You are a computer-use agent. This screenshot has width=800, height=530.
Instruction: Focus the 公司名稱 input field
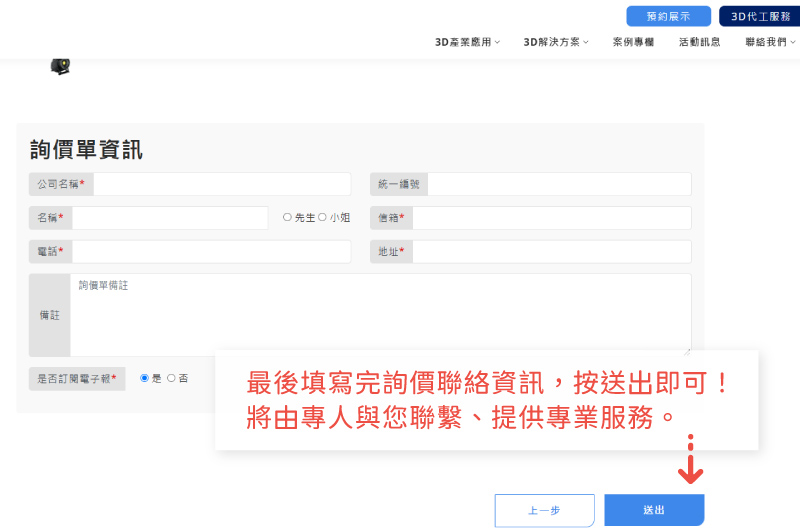pos(222,184)
